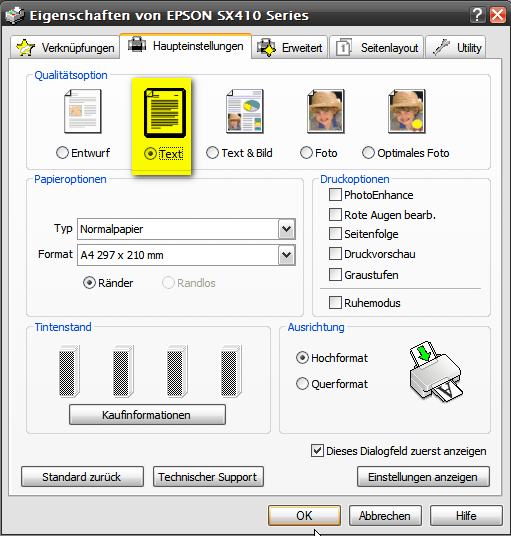Image resolution: width=511 pixels, height=536 pixels.
Task: Click the Text quality document icon
Action: (165, 113)
